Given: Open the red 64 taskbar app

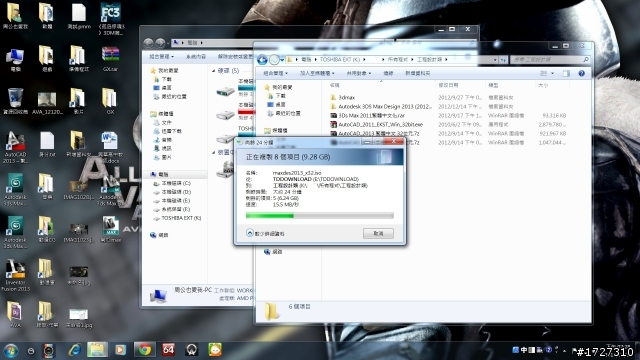Looking at the screenshot, I should point(168,350).
